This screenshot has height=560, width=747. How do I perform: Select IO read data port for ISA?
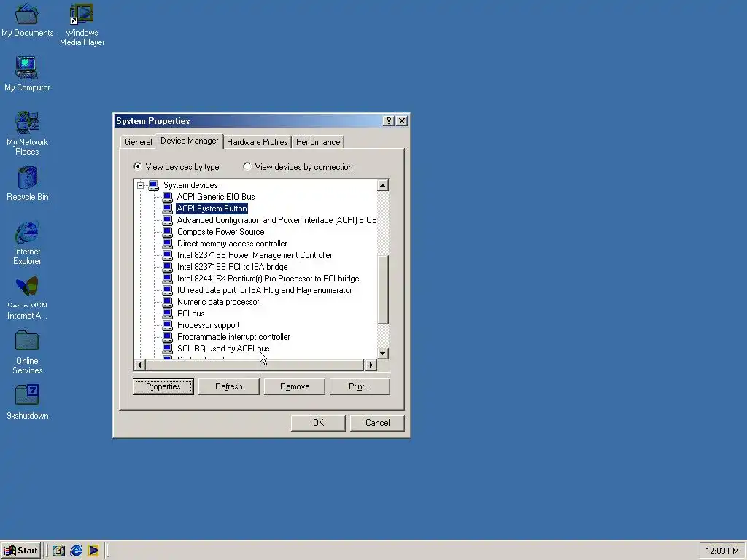264,290
